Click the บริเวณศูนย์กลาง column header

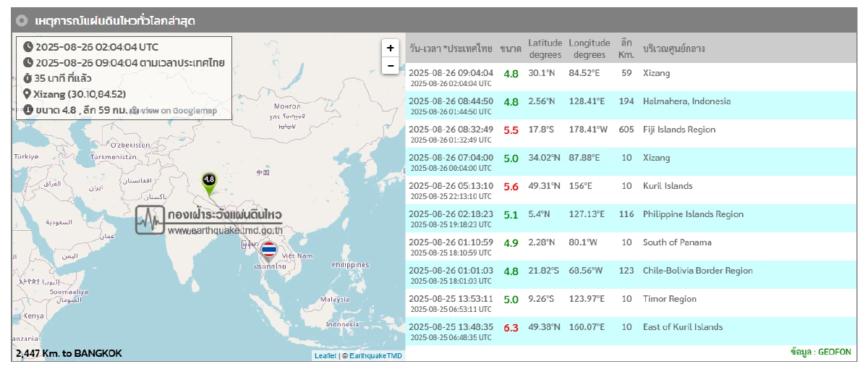pyautogui.click(x=673, y=48)
